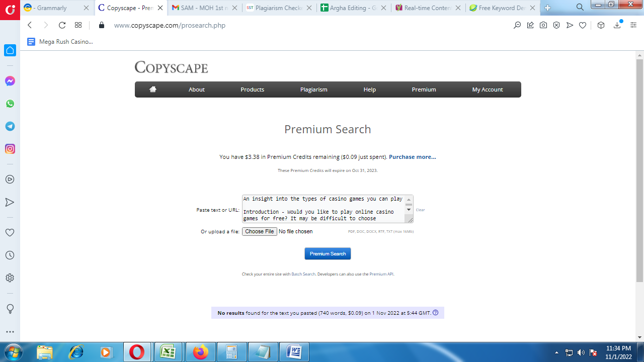Search tabs magnifier icon
644x362 pixels.
(580, 8)
